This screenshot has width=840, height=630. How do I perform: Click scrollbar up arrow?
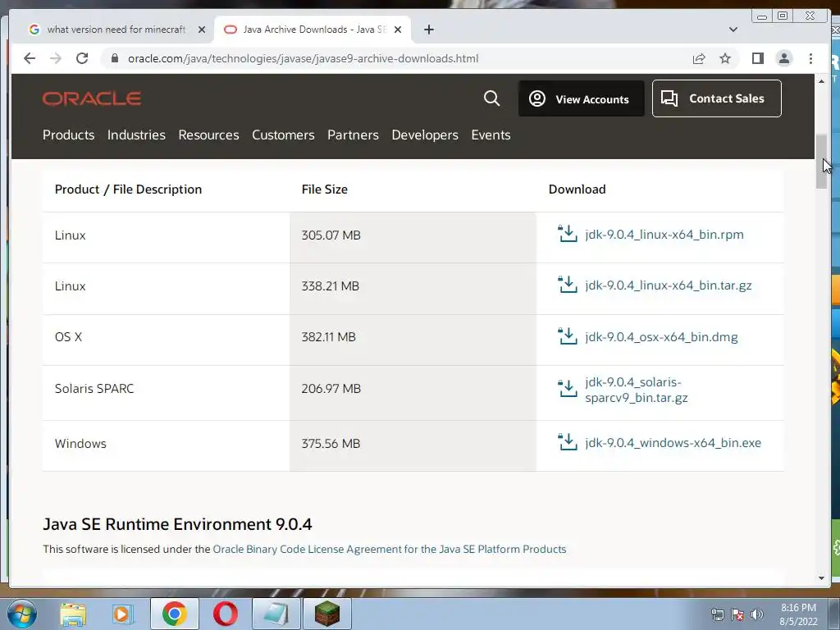(821, 81)
